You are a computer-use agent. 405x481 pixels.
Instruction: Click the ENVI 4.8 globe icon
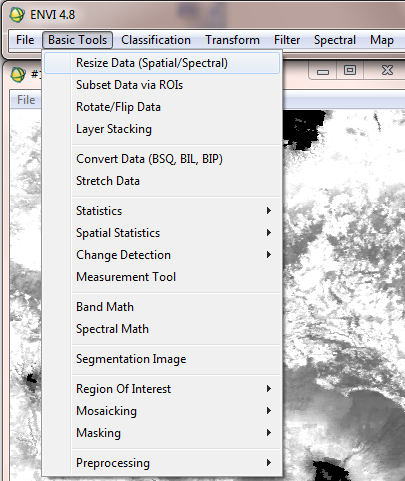17,15
